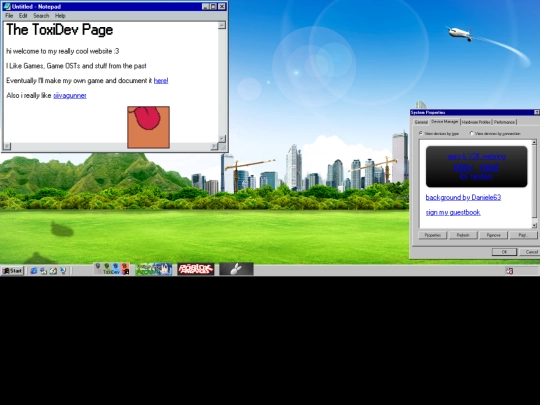Open Notepad Edit menu
540x405 pixels.
click(x=23, y=15)
